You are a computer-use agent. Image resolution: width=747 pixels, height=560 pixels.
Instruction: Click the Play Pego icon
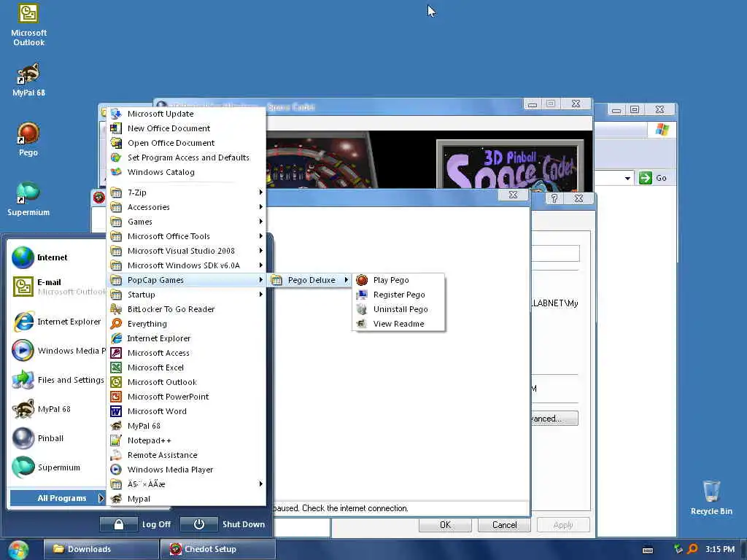click(x=362, y=280)
